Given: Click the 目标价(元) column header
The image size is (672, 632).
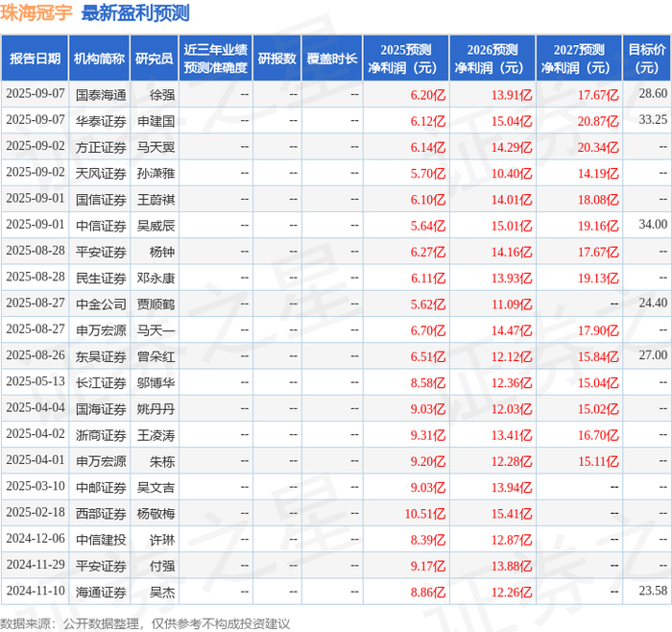Looking at the screenshot, I should point(646,59).
